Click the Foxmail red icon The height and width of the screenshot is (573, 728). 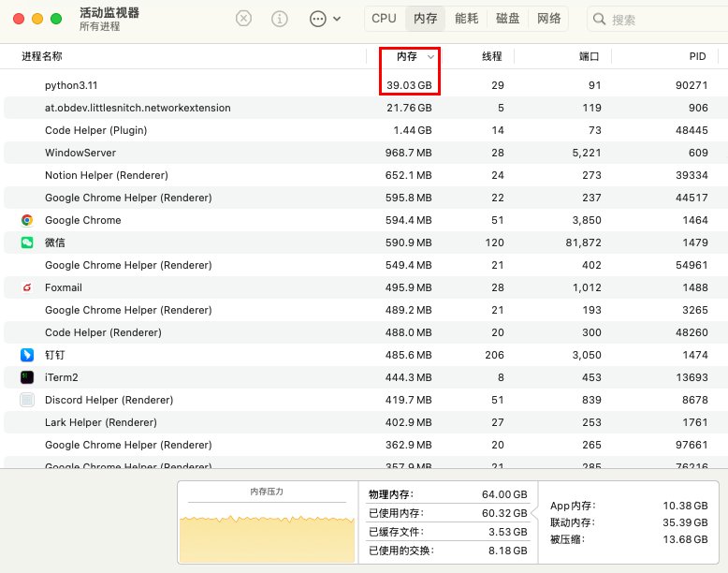(x=27, y=287)
